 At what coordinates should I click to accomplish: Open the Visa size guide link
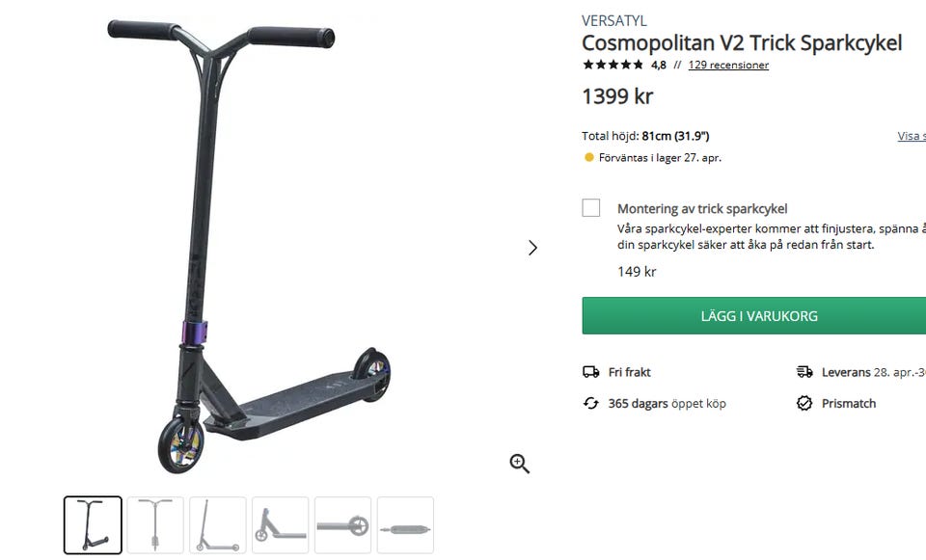(912, 136)
